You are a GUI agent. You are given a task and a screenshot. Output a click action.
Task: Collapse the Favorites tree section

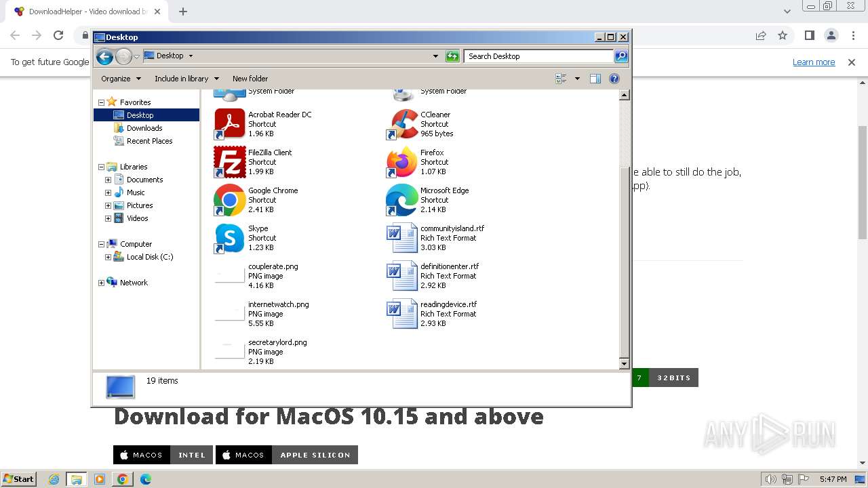(x=102, y=102)
